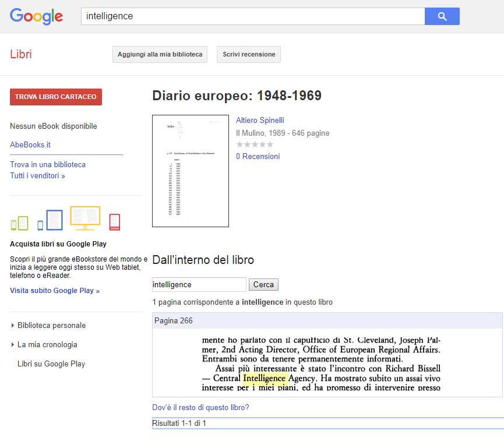
Task: Open author link Altiero Spinelli
Action: point(260,120)
